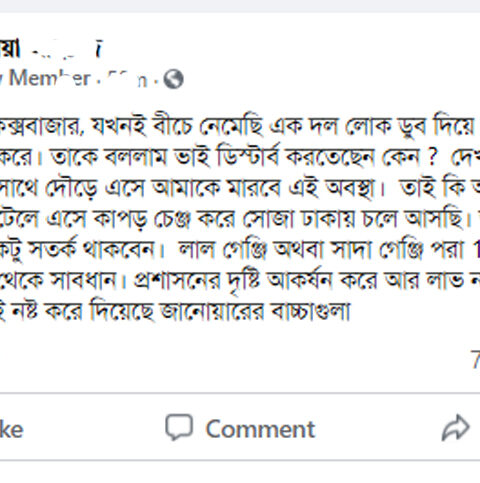Viewport: 480px width, 483px height.
Task: Click the Comment speech bubble icon
Action: [179, 428]
